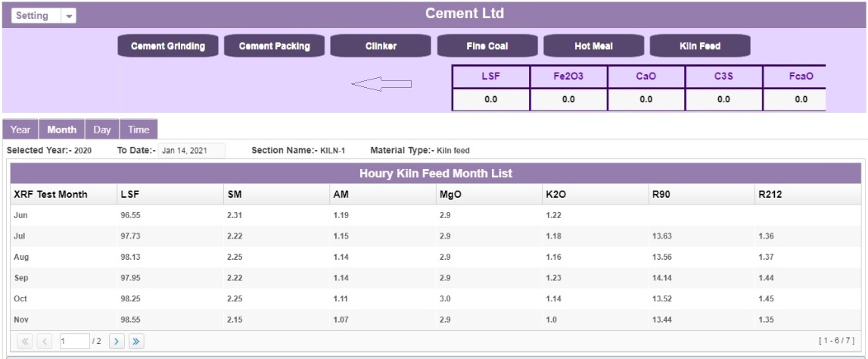Open Cement Grinding section
The image size is (868, 359).
(168, 46)
